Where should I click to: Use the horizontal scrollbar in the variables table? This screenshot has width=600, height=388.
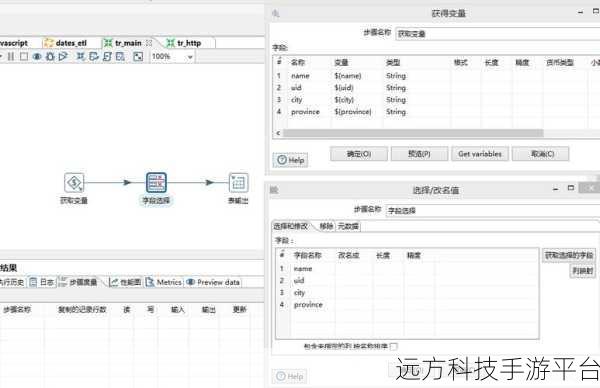point(413,133)
